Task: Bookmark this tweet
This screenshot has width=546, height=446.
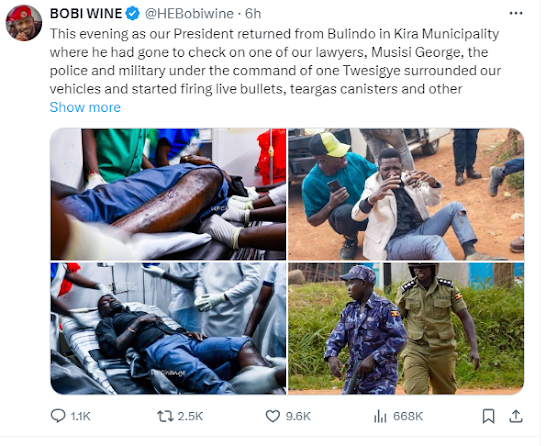Action: pos(489,416)
